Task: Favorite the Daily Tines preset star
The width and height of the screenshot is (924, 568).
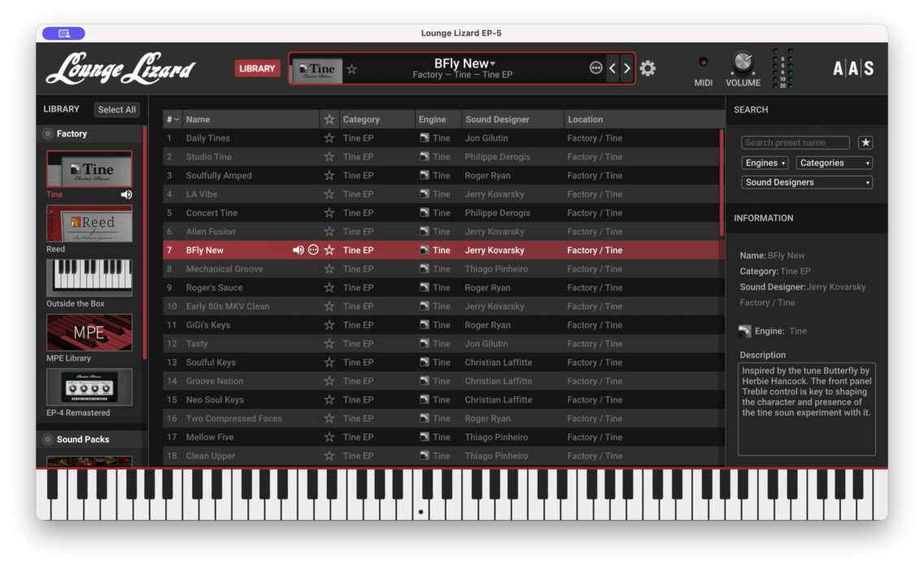Action: [329, 138]
